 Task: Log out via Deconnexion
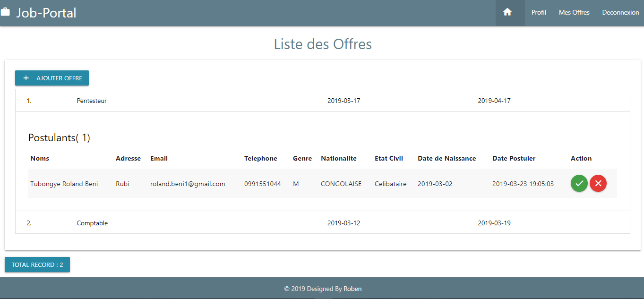coord(620,13)
